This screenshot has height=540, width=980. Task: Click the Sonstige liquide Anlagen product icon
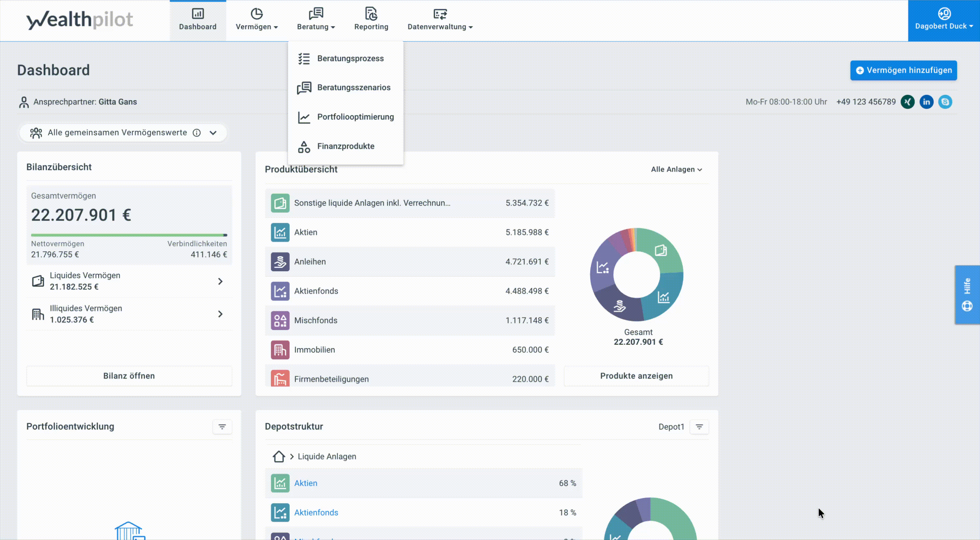280,203
